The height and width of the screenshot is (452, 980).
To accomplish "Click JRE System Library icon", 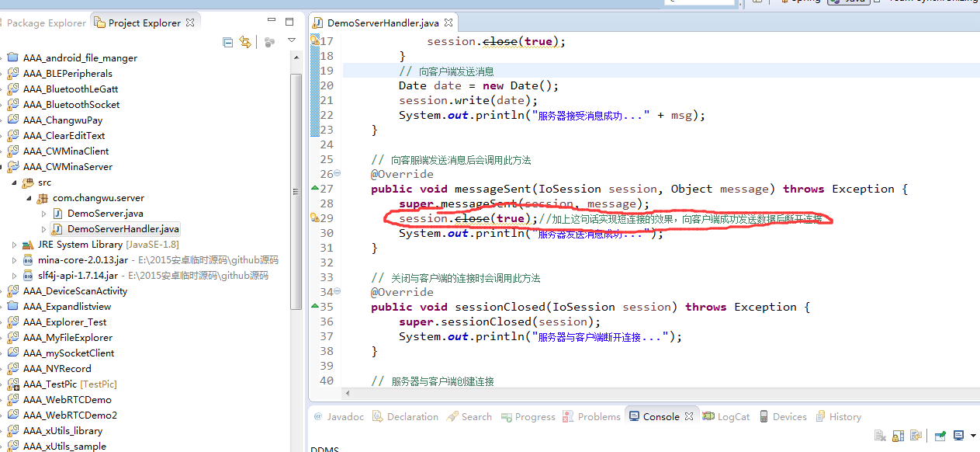I will 28,244.
